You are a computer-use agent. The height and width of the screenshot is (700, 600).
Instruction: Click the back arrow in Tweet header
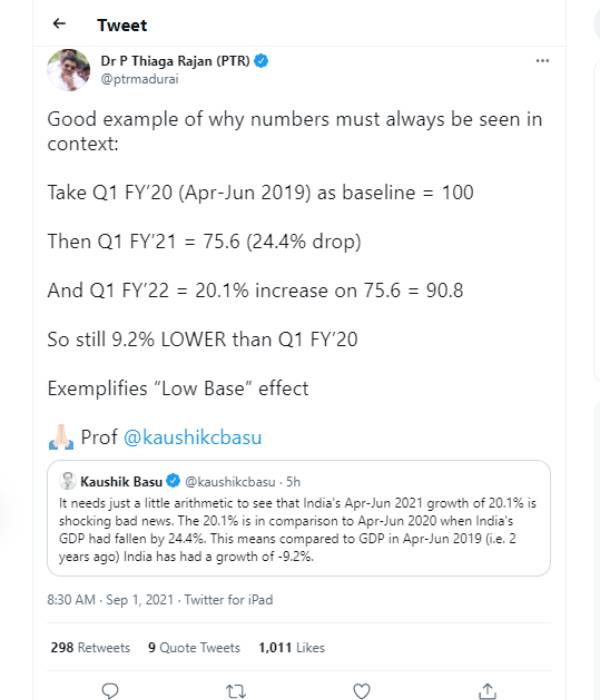pos(61,24)
